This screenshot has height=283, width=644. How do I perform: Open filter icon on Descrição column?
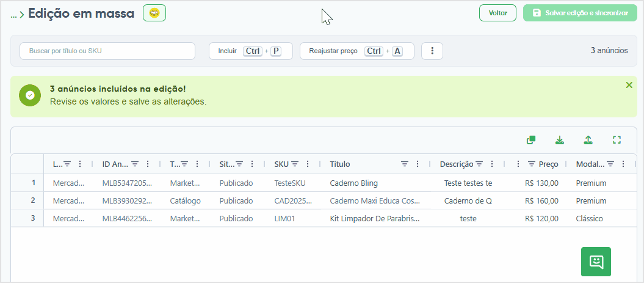(x=479, y=164)
